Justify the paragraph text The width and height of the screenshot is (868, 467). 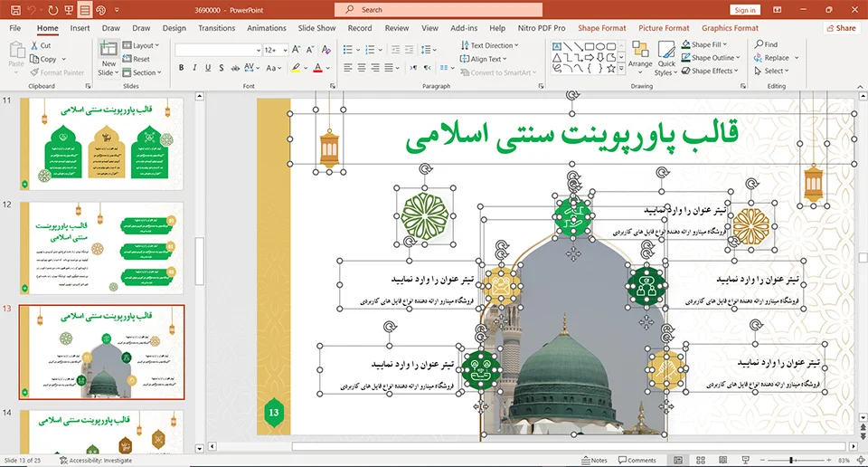pyautogui.click(x=389, y=68)
